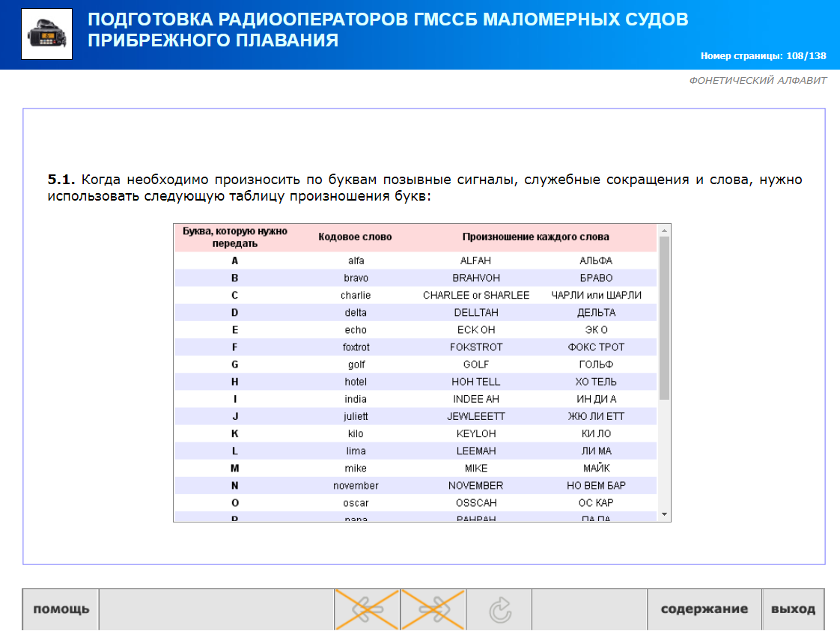This screenshot has width=840, height=631.
Task: Click the letter O cell
Action: (x=234, y=503)
